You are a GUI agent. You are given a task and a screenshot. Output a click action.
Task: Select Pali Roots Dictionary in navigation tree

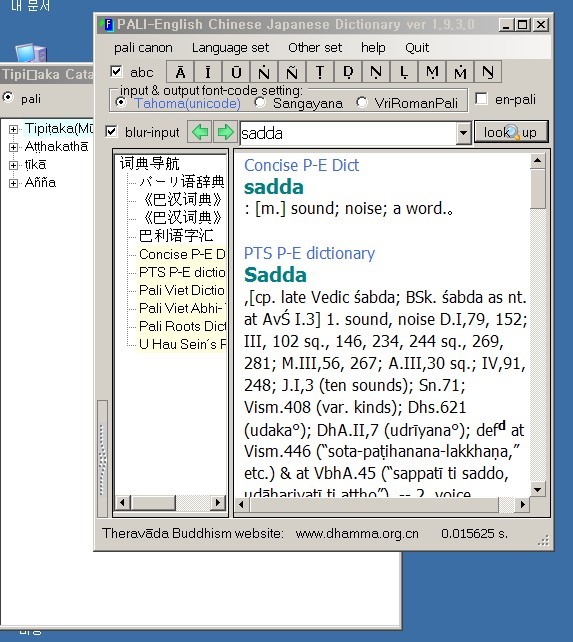[182, 326]
